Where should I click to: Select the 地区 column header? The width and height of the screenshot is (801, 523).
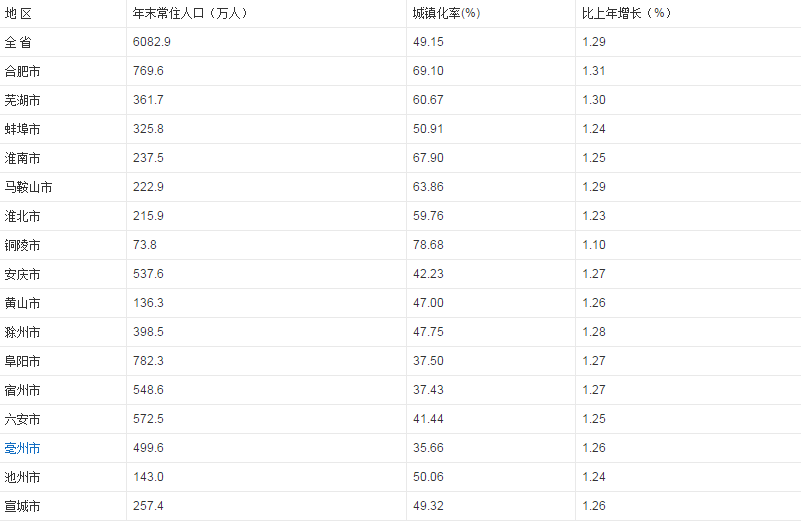click(18, 14)
